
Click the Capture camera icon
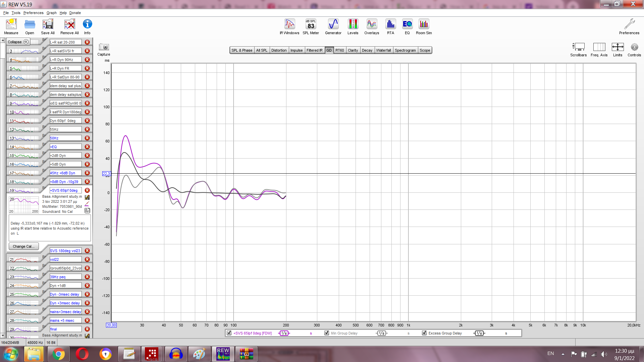point(104,47)
